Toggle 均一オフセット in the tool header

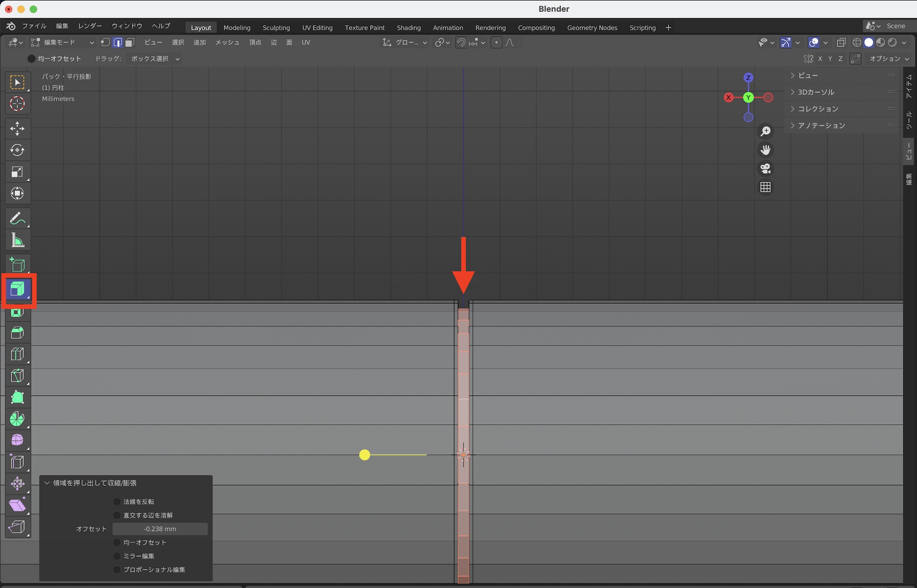(32, 59)
